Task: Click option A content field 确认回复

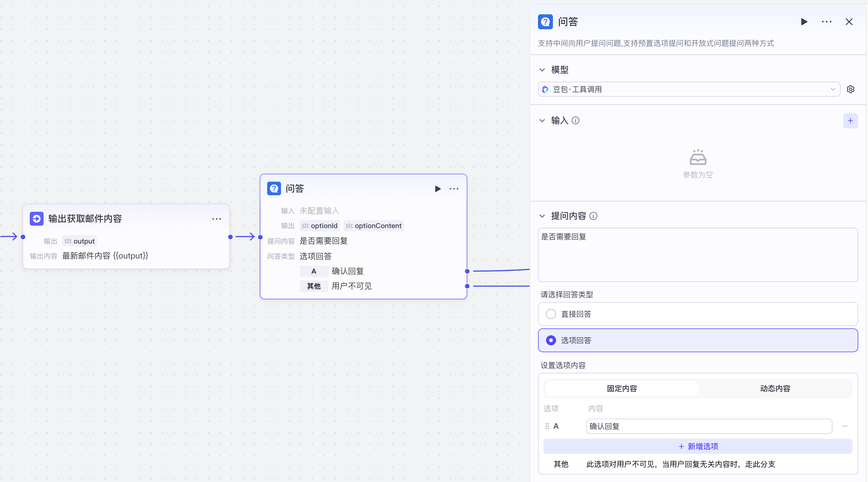Action: 709,426
